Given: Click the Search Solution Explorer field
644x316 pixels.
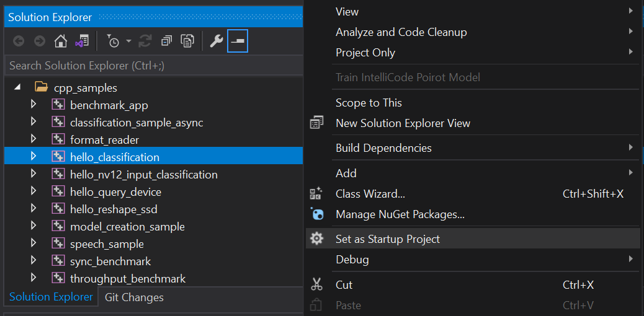Looking at the screenshot, I should point(154,66).
